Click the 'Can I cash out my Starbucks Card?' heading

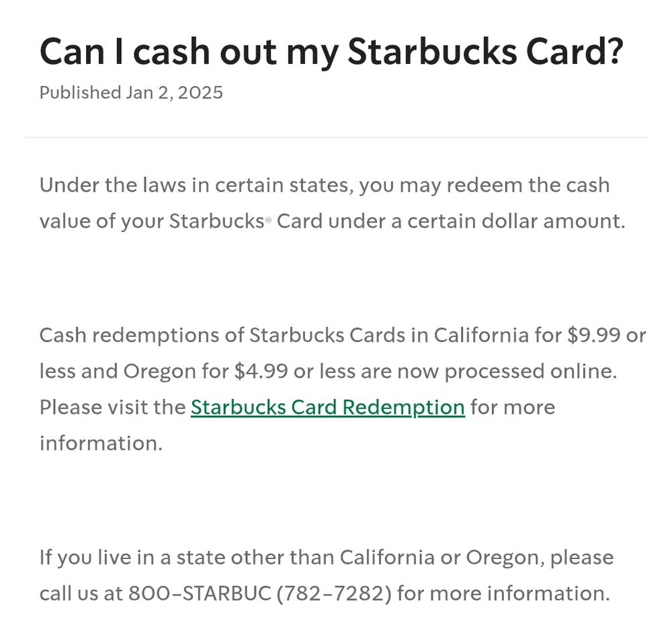point(331,52)
